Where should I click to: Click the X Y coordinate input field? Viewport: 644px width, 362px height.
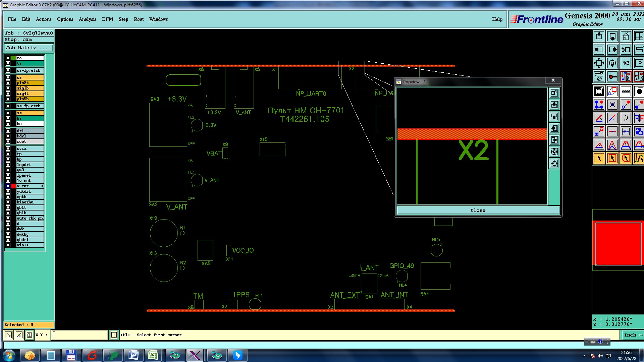(79, 335)
